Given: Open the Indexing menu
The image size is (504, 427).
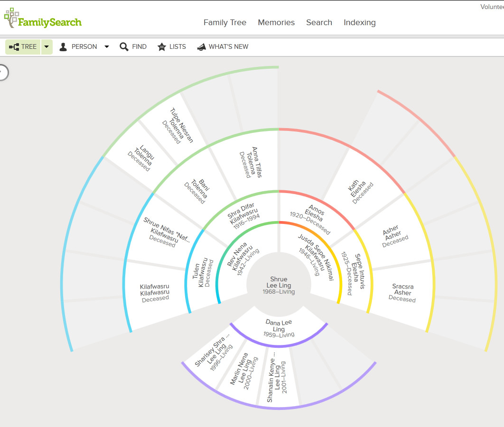Looking at the screenshot, I should point(360,22).
